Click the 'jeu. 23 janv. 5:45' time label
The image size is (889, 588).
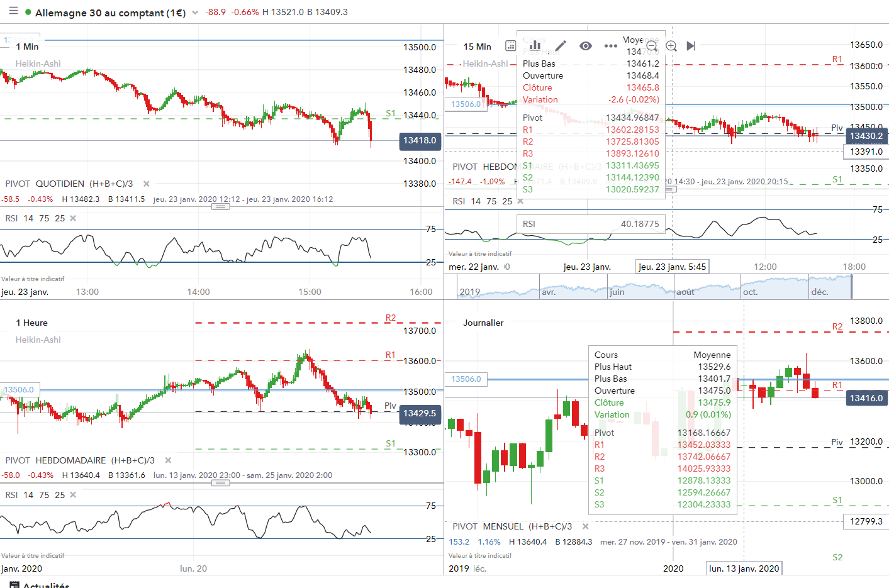[673, 267]
